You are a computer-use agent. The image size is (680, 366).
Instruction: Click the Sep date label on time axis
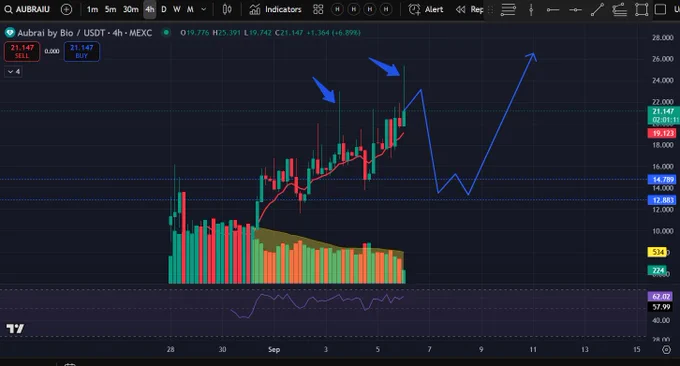(274, 350)
